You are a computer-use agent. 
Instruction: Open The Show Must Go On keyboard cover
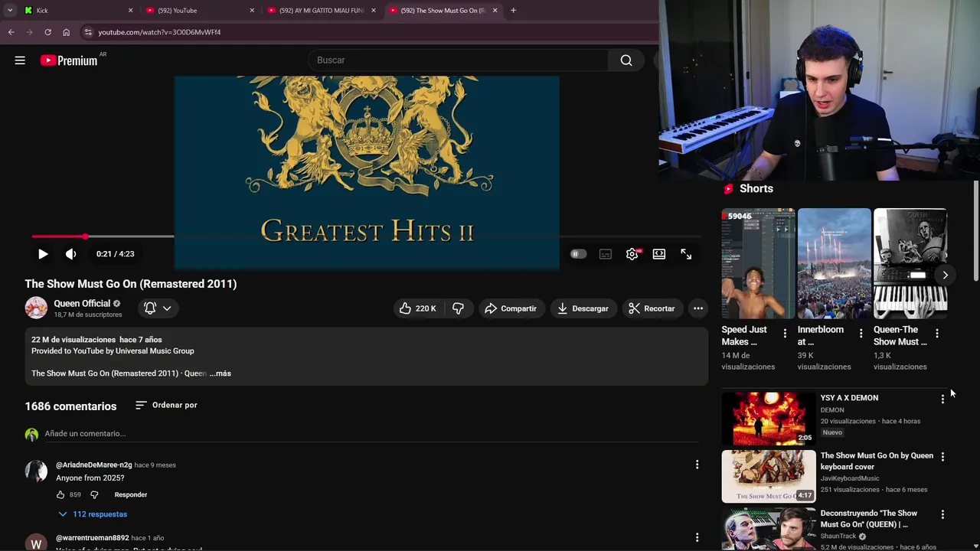(769, 476)
